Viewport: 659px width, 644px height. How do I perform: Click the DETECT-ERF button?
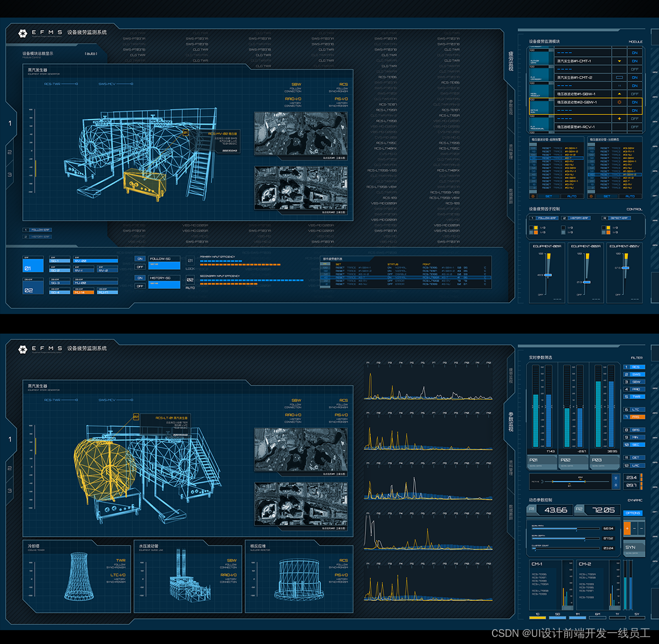coord(616,218)
